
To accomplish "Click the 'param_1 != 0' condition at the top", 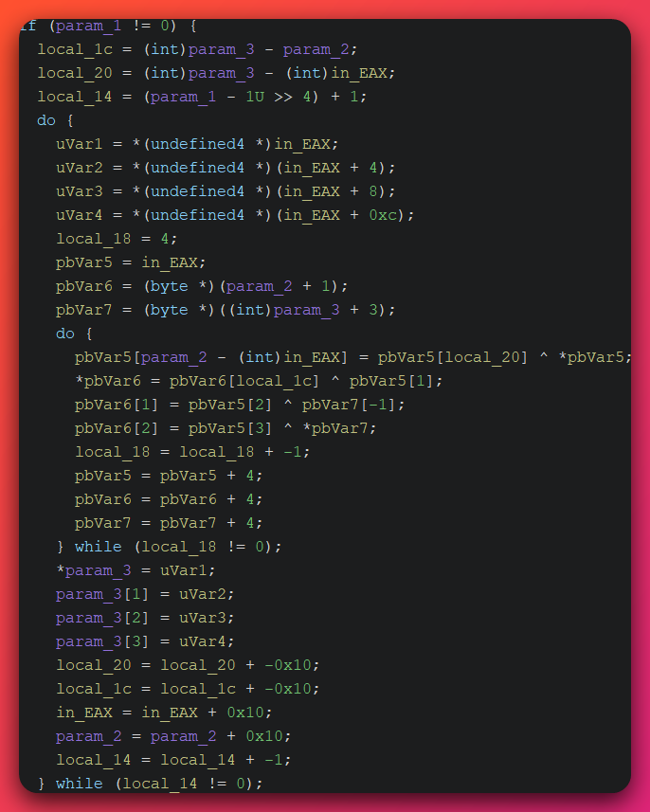I will 113,26.
